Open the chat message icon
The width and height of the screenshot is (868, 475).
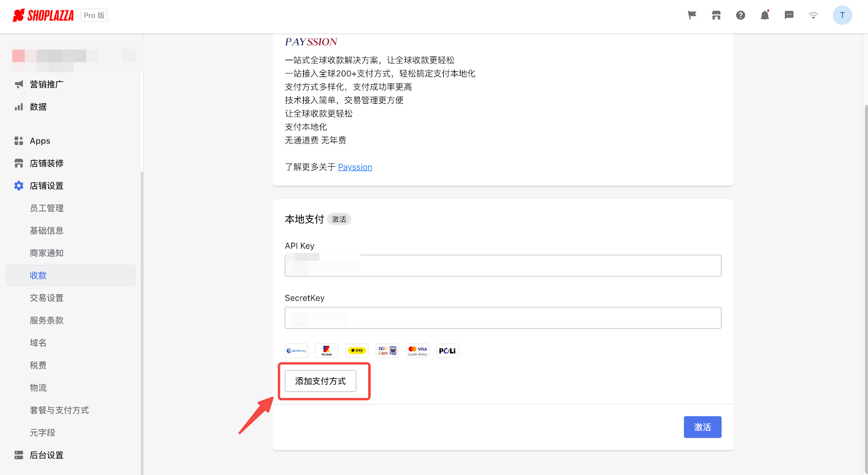[789, 15]
